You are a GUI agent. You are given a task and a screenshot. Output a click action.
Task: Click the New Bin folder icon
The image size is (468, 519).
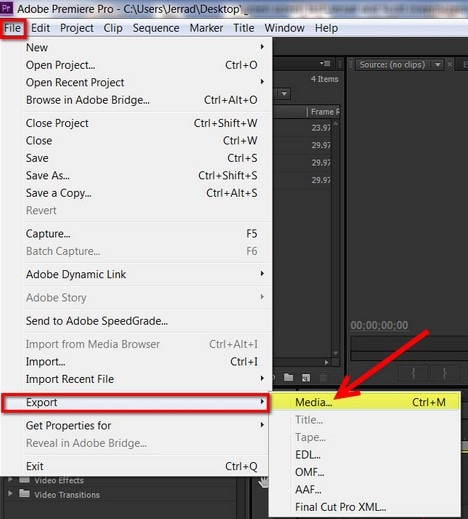click(288, 377)
